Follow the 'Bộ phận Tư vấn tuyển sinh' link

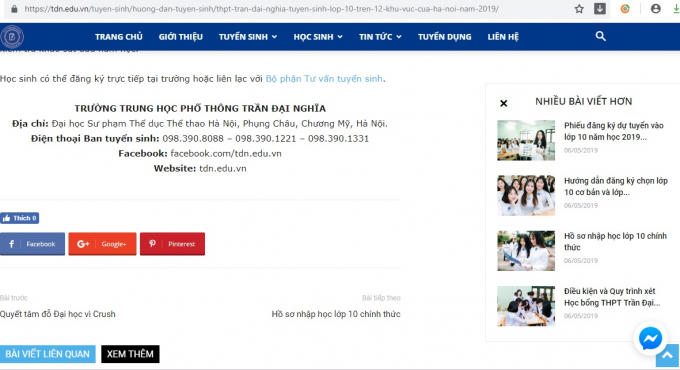324,79
